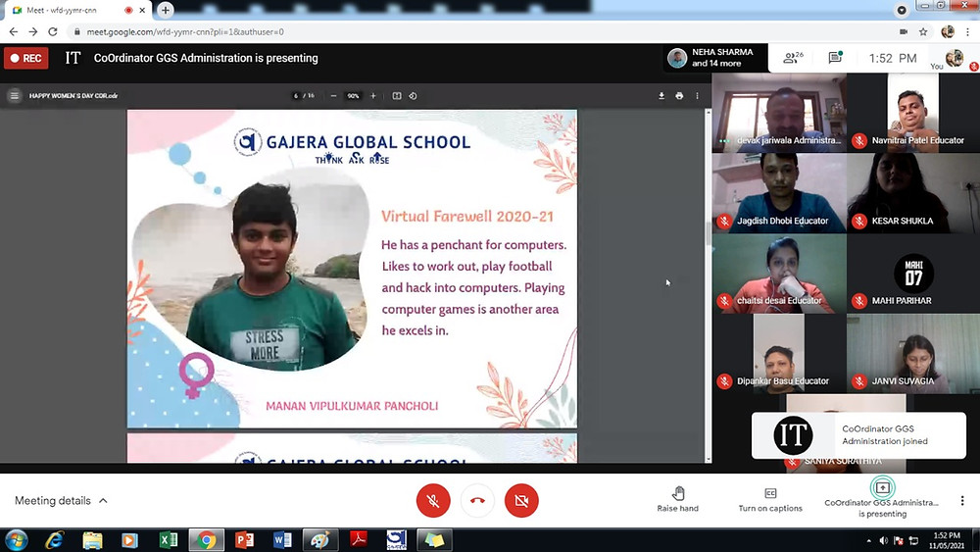The height and width of the screenshot is (552, 980).
Task: Click NEHA SHARMA and 14 more participants chip
Action: pyautogui.click(x=714, y=58)
